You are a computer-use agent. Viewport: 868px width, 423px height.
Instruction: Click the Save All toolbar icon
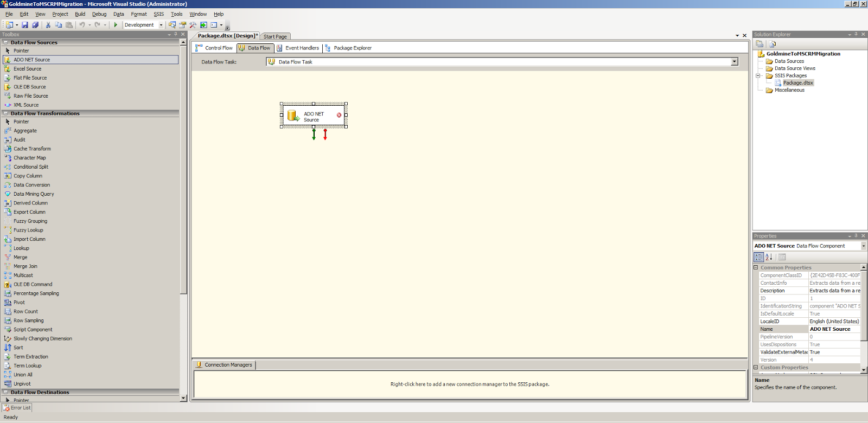pos(35,25)
